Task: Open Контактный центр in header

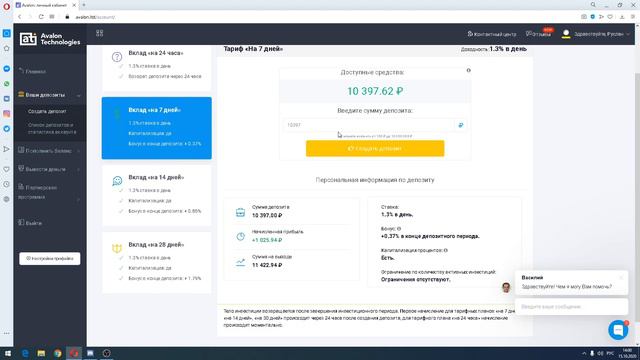Action: pyautogui.click(x=491, y=34)
